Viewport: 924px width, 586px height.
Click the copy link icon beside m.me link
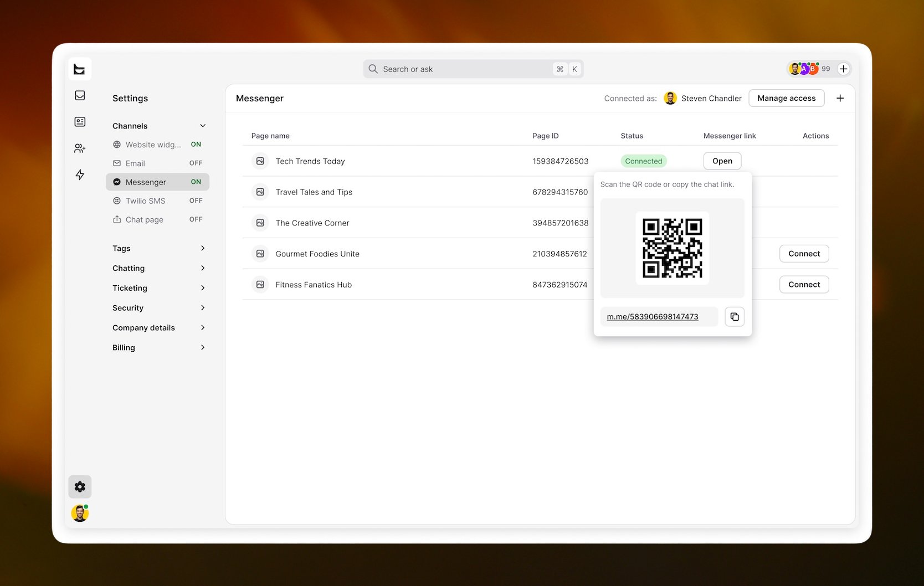tap(735, 317)
